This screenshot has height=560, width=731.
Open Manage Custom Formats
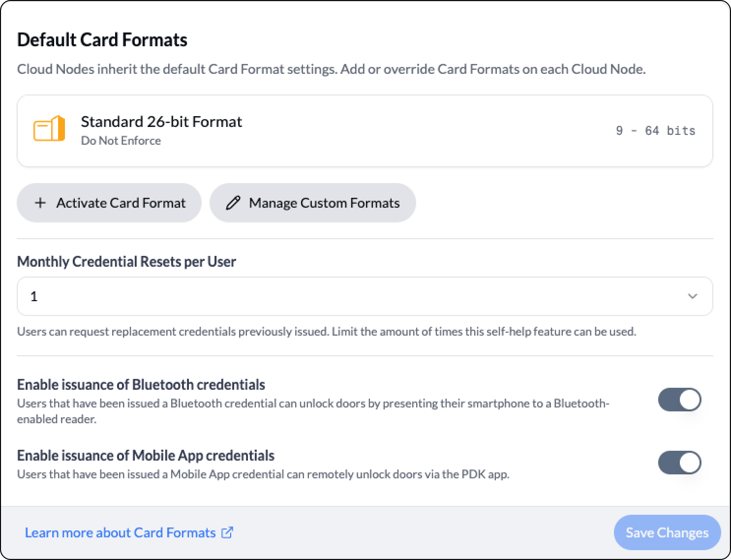pos(313,203)
